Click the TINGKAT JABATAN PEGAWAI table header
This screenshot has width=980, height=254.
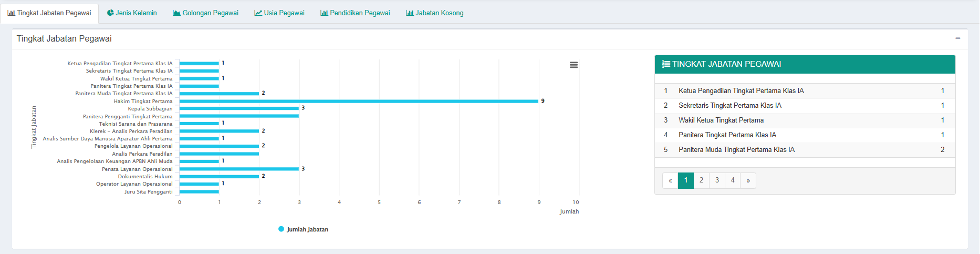click(x=805, y=64)
